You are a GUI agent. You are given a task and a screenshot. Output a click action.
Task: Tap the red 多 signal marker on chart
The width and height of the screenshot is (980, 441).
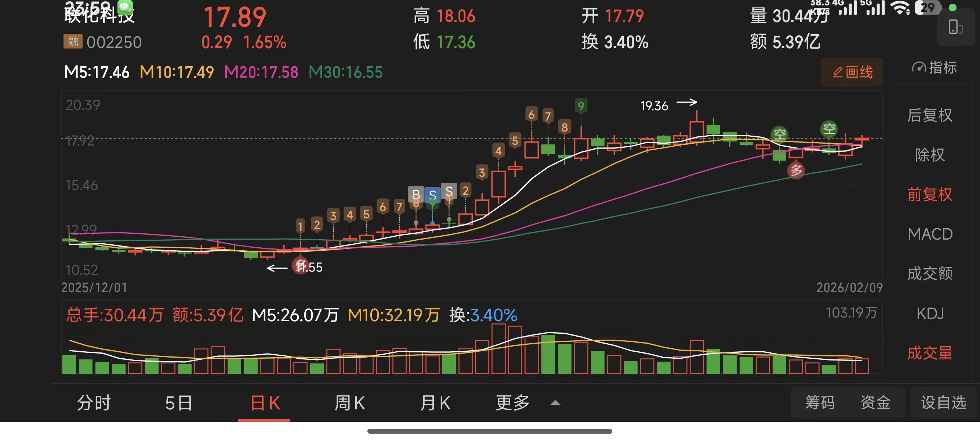(796, 170)
